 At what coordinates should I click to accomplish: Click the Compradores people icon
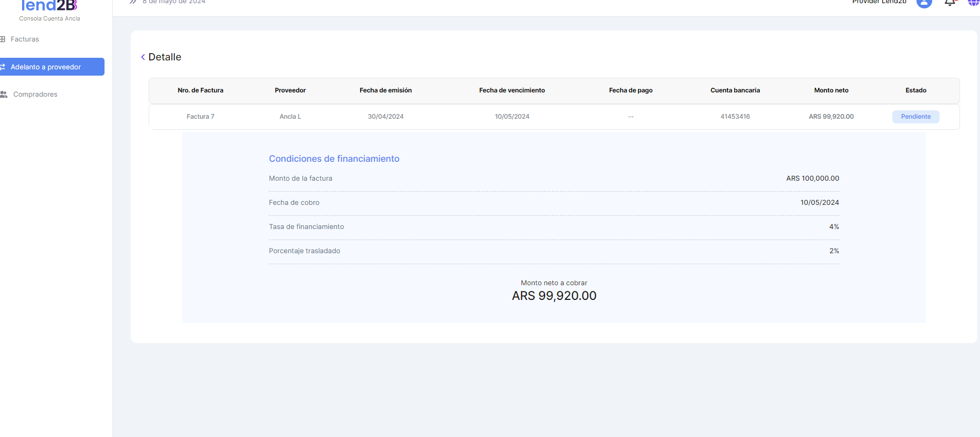[4, 95]
